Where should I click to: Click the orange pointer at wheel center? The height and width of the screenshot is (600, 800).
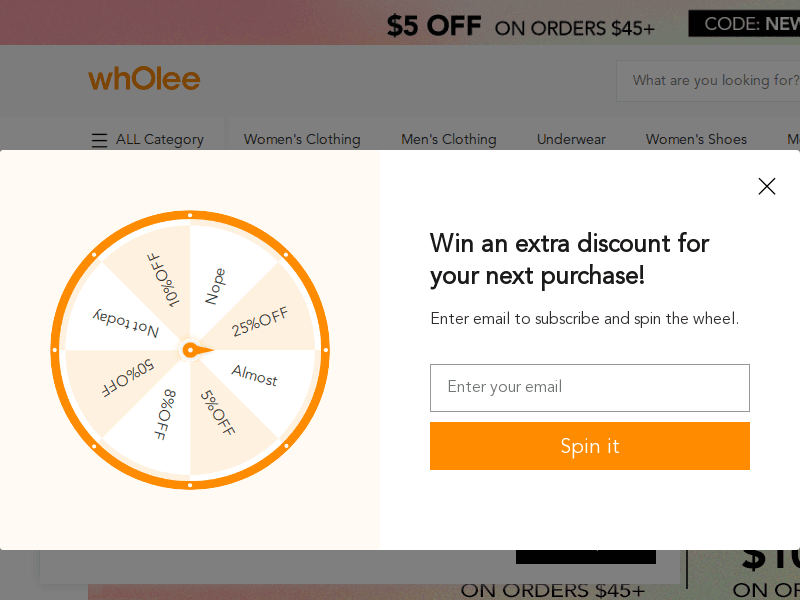[x=193, y=350]
